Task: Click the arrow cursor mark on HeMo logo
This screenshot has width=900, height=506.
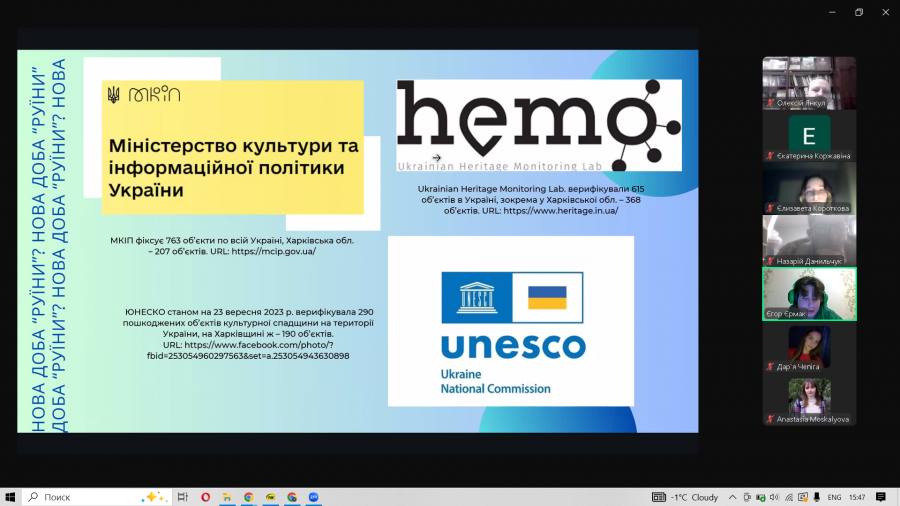Action: pyautogui.click(x=437, y=158)
